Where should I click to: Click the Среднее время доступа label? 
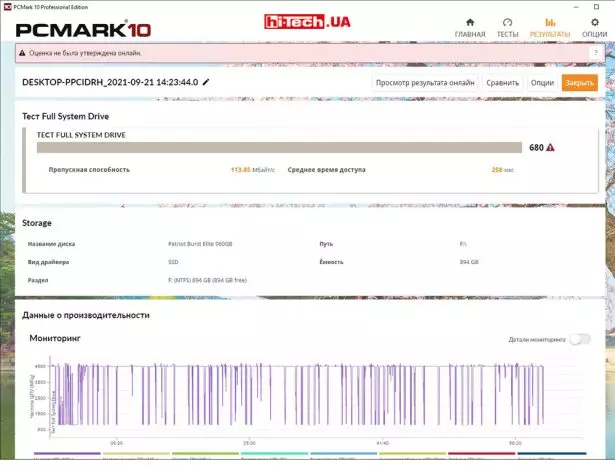click(326, 170)
